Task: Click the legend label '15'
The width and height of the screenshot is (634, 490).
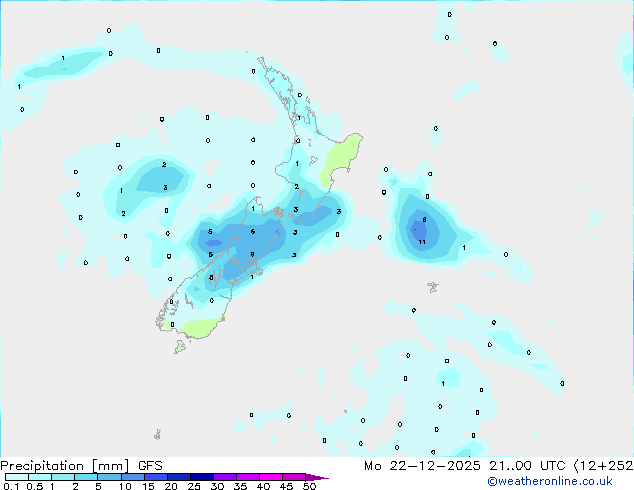Action: pyautogui.click(x=148, y=486)
